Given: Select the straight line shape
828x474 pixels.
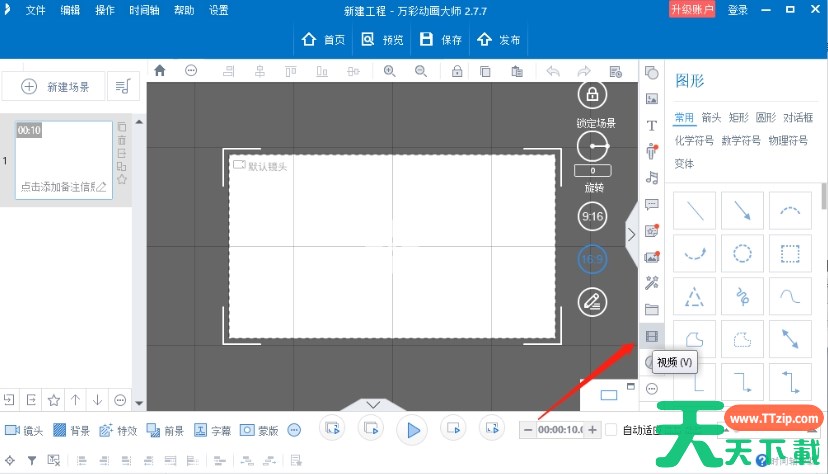Looking at the screenshot, I should (x=695, y=211).
